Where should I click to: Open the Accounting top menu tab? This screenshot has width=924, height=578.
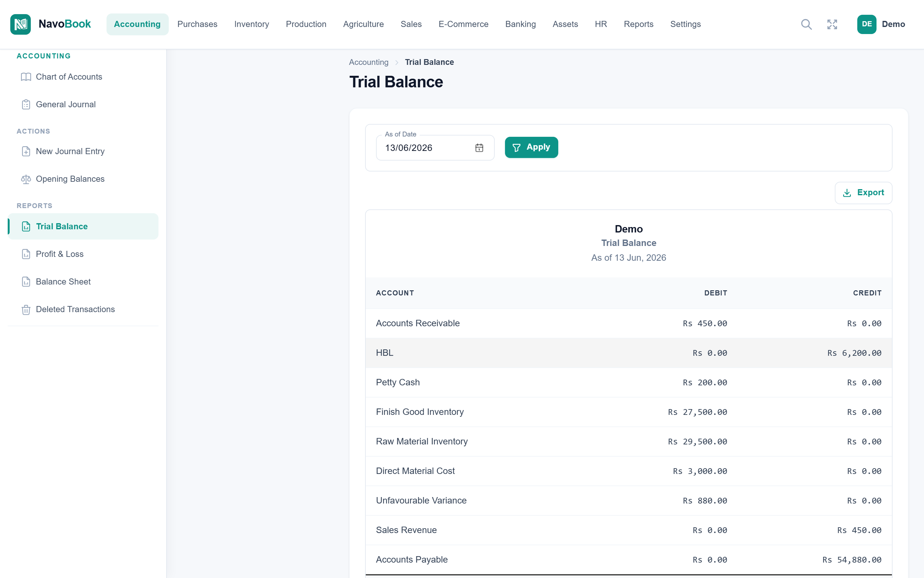pos(137,24)
